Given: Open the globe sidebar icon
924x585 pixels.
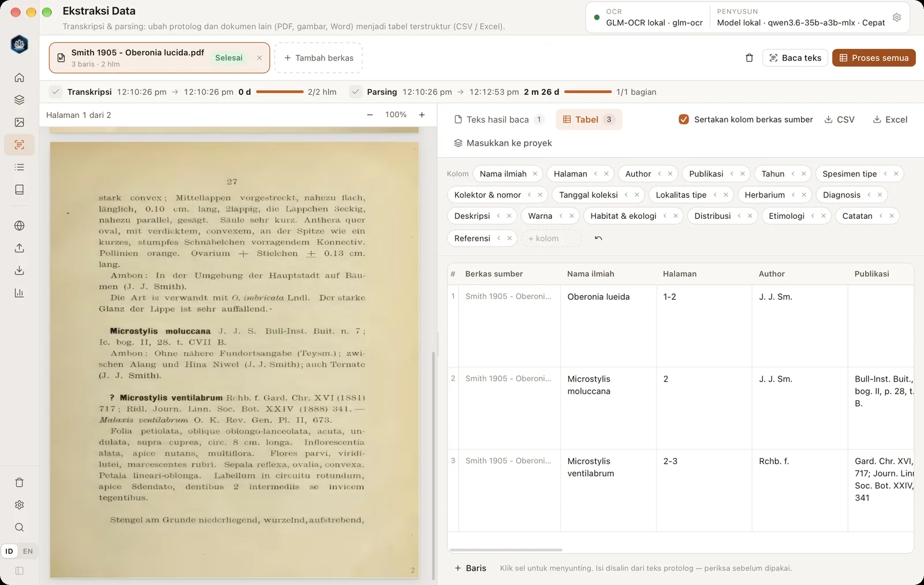Looking at the screenshot, I should point(19,226).
